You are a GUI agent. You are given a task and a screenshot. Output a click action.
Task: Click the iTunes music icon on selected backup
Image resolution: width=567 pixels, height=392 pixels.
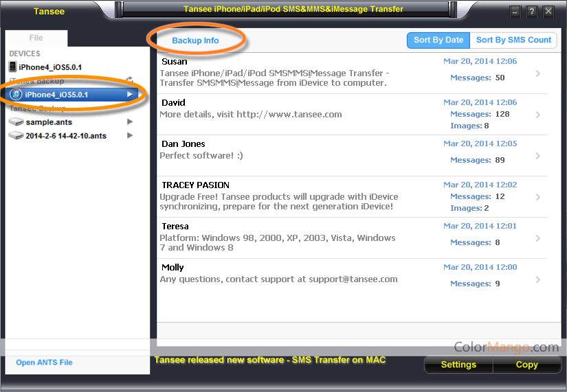point(16,94)
